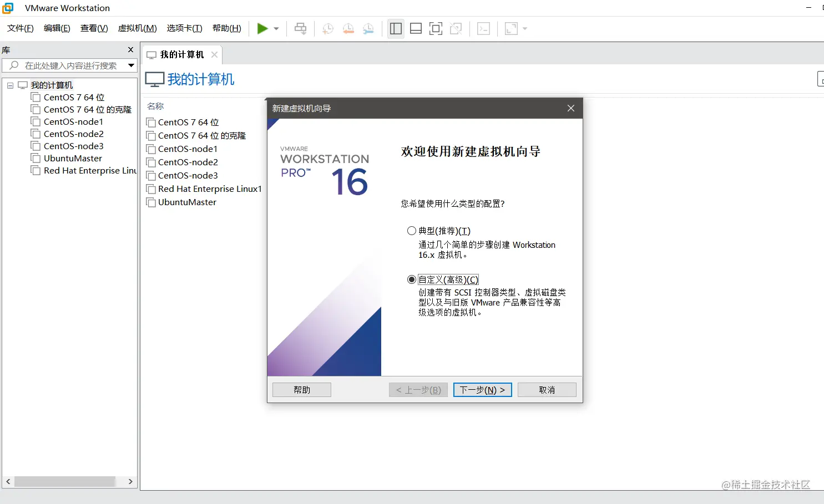Close the library panel with X
Screen dimensions: 824x504
[x=131, y=50]
